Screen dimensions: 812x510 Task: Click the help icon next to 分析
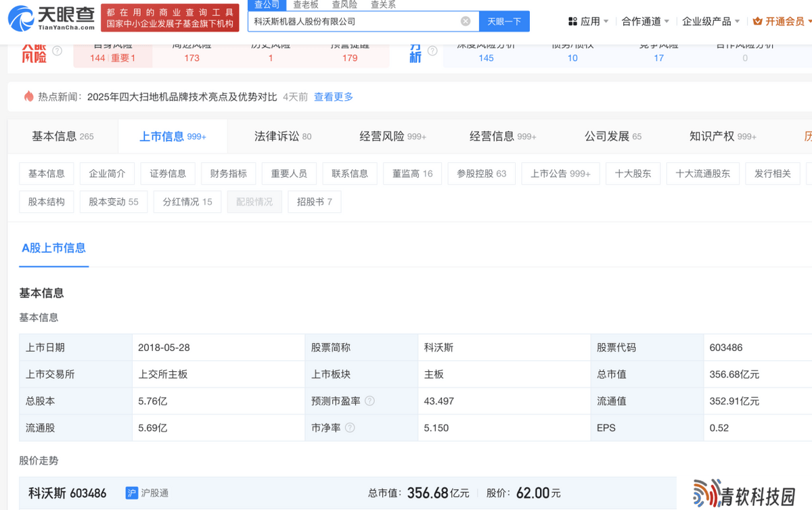click(432, 51)
